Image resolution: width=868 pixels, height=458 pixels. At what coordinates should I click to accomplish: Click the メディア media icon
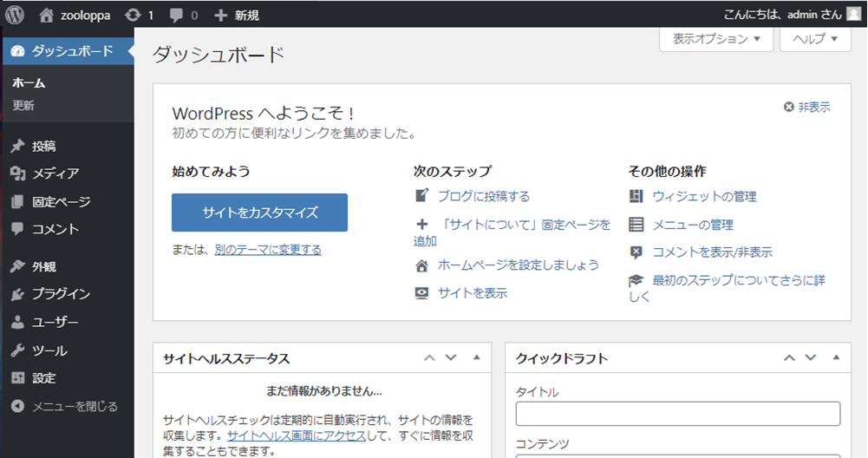click(17, 173)
